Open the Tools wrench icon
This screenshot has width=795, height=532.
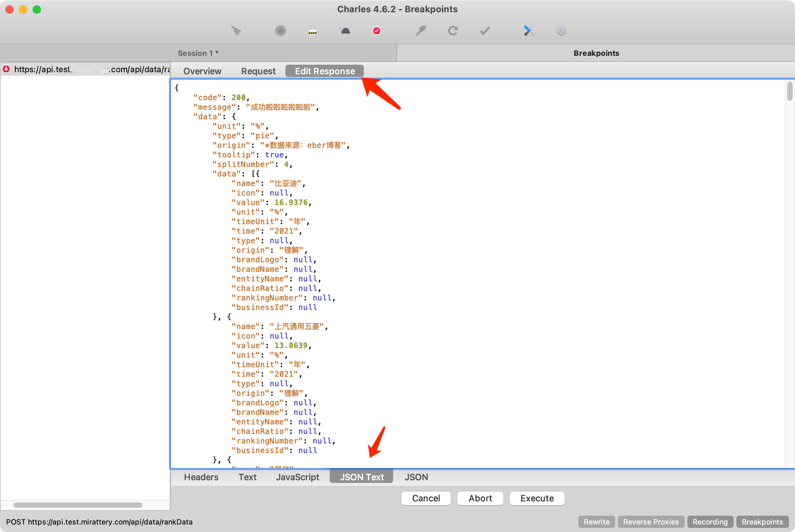point(529,31)
